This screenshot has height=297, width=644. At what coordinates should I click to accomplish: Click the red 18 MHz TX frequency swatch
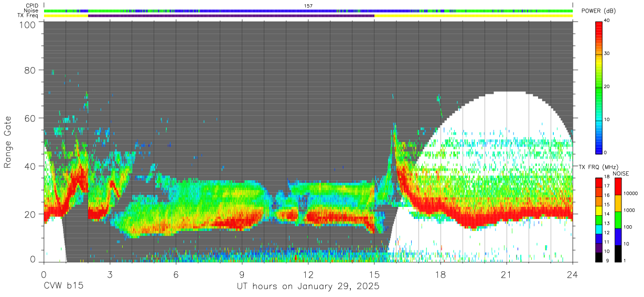point(599,183)
